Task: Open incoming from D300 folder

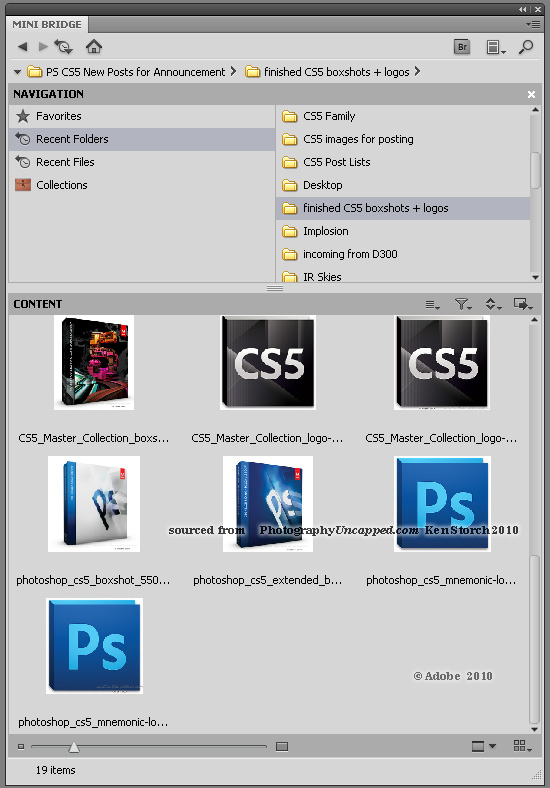Action: click(x=403, y=254)
